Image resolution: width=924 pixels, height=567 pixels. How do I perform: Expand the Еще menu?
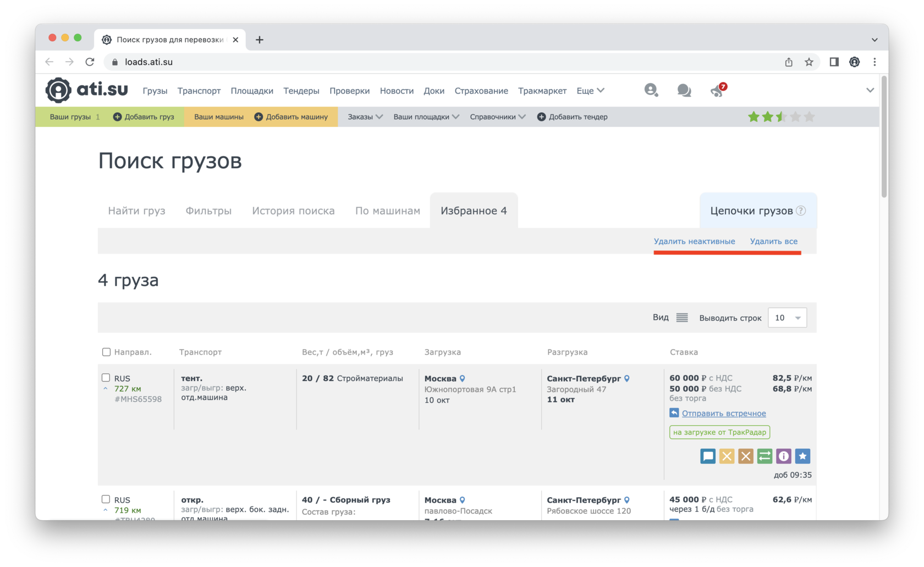(x=590, y=91)
